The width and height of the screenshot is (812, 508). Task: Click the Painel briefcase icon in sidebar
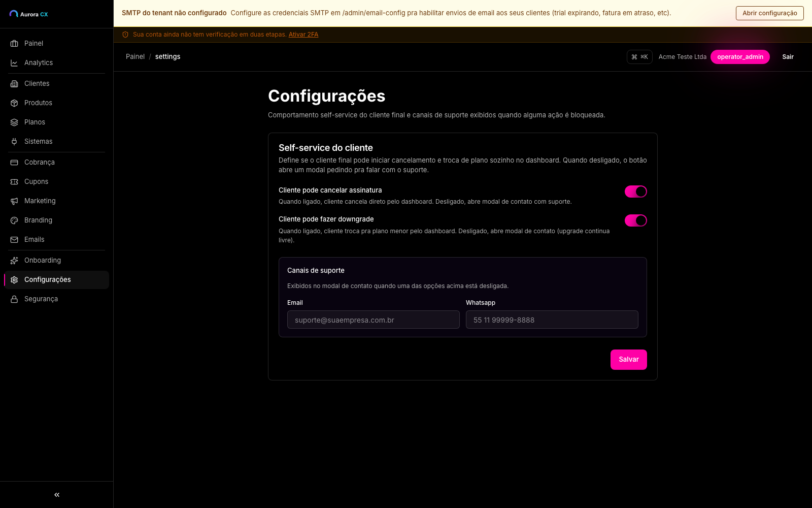pyautogui.click(x=14, y=44)
